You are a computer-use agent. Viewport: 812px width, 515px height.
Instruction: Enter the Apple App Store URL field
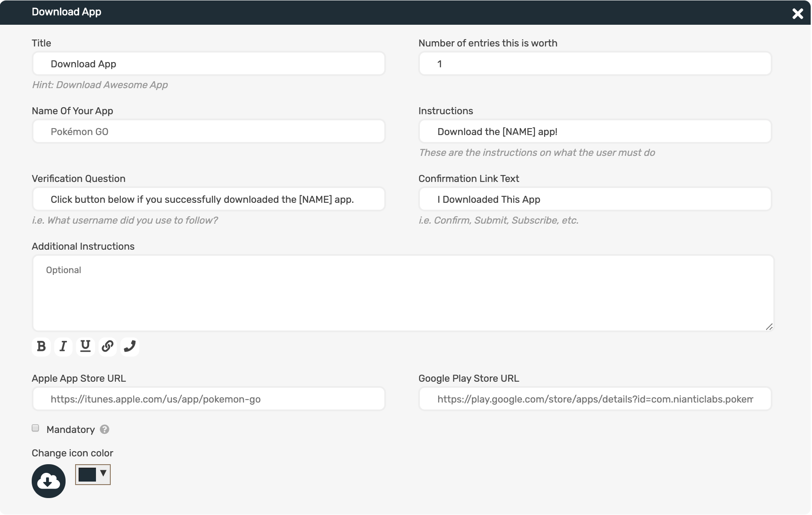coord(209,399)
